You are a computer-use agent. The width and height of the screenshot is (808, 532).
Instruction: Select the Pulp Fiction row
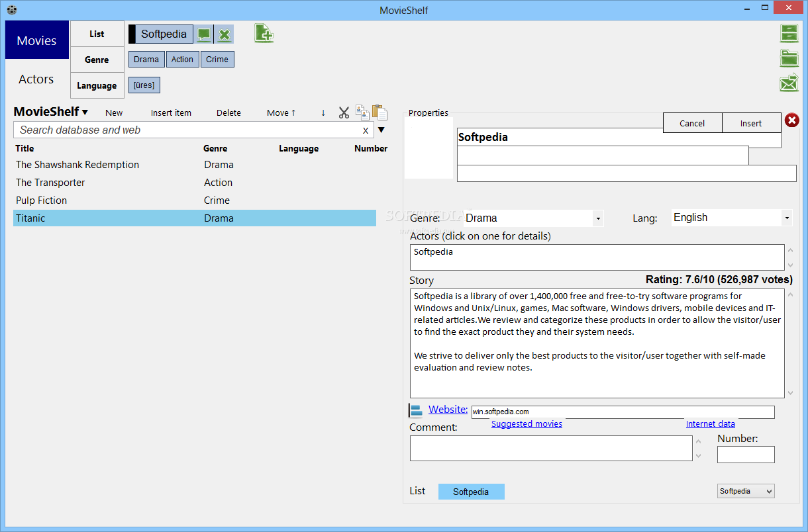(x=195, y=200)
